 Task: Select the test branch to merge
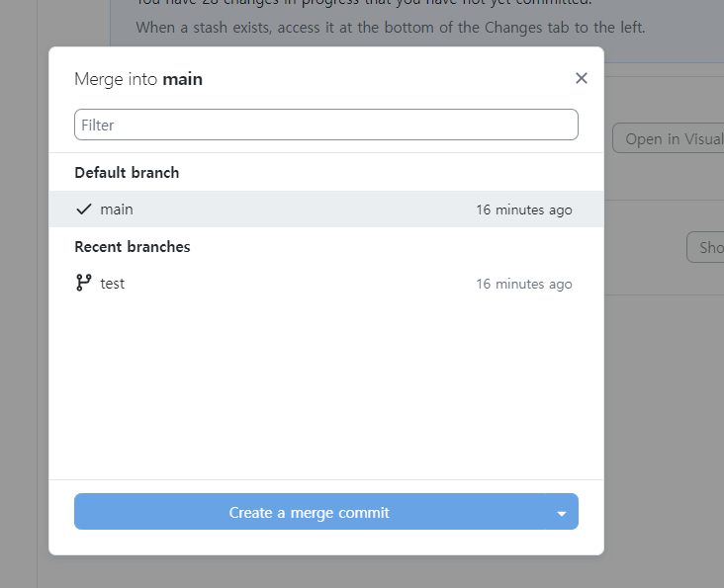326,284
